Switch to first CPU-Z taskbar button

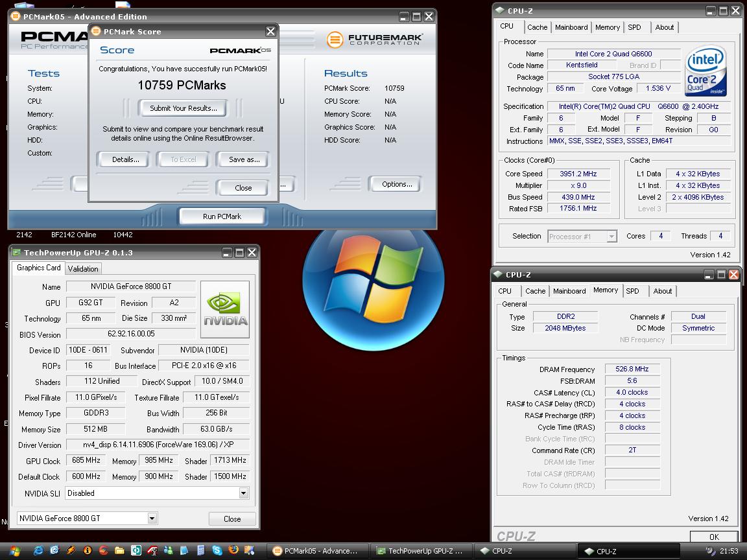525,551
